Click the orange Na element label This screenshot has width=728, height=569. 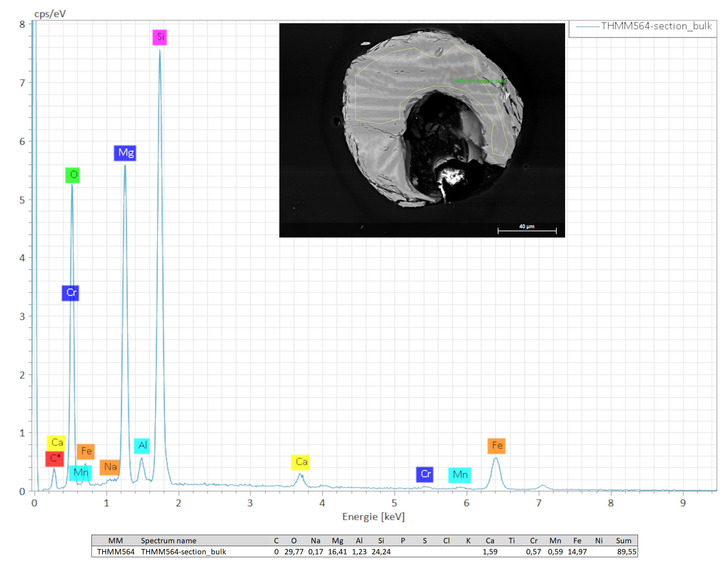(x=110, y=467)
